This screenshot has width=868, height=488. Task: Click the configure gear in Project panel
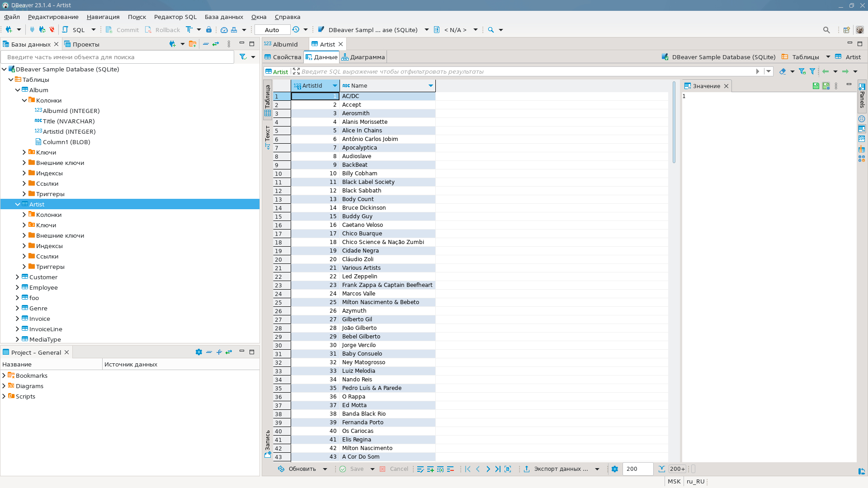click(x=198, y=352)
